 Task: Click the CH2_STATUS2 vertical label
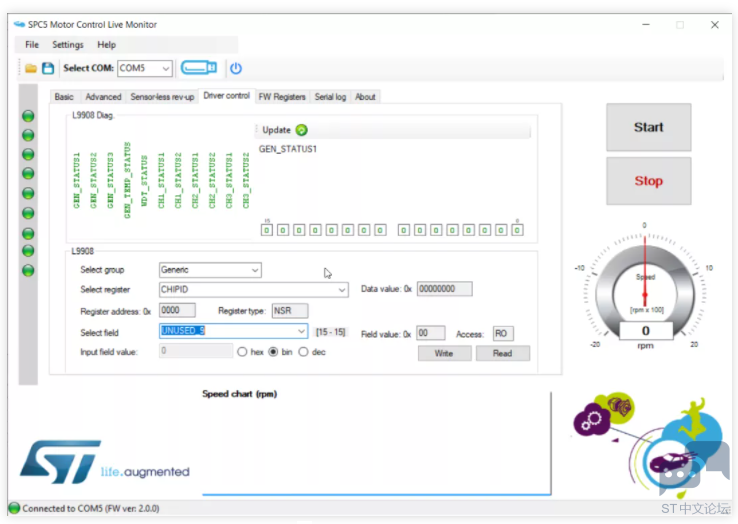pos(212,180)
